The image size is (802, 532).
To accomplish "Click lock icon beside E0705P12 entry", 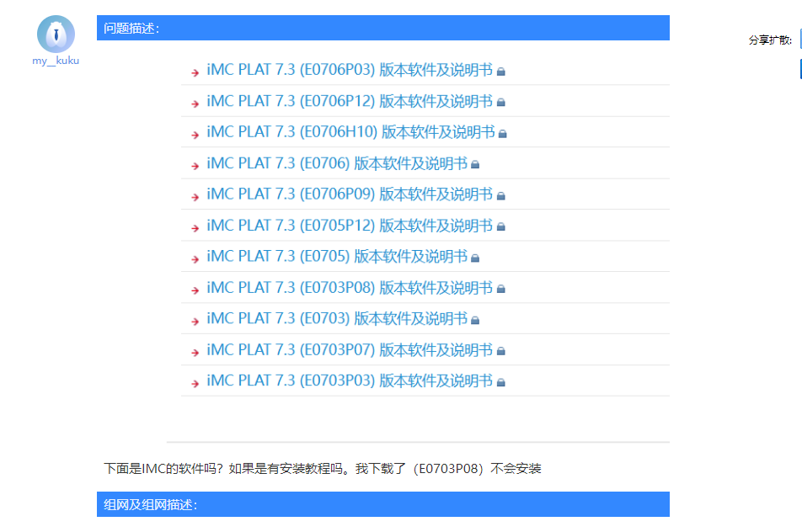I will (500, 227).
